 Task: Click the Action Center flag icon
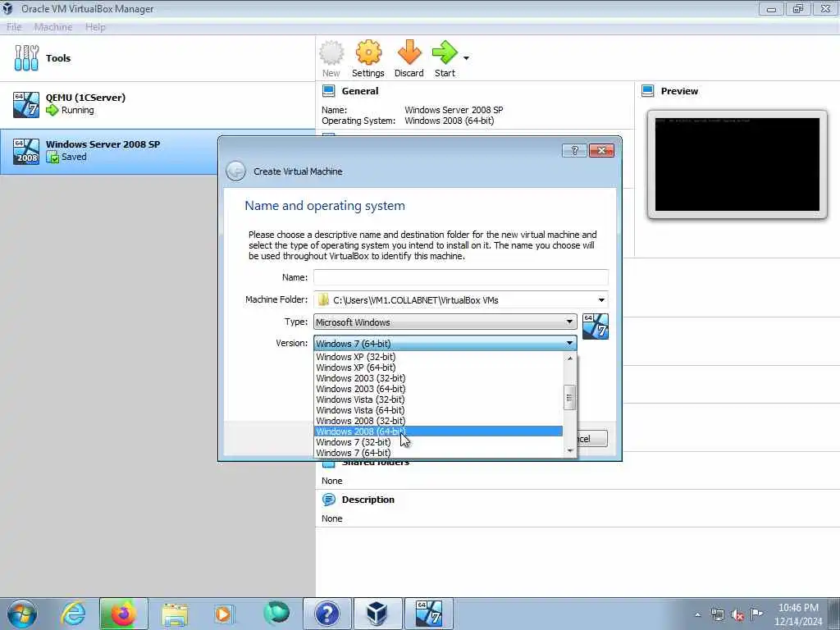[x=756, y=614]
